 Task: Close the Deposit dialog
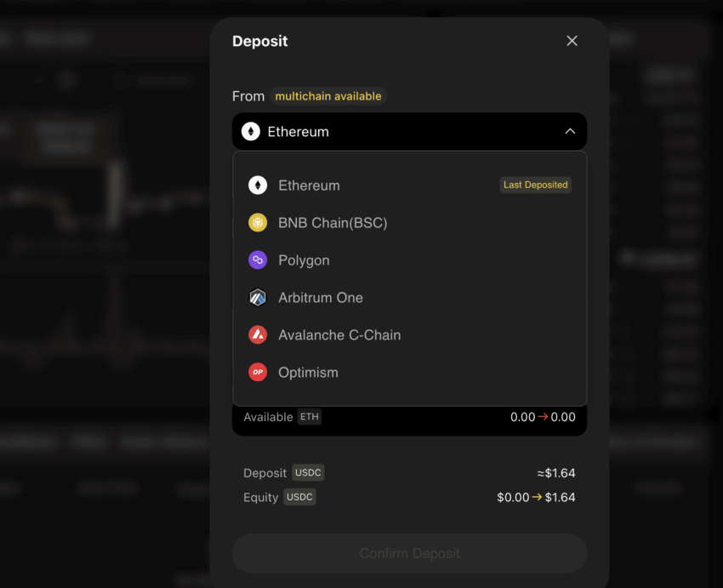tap(572, 41)
